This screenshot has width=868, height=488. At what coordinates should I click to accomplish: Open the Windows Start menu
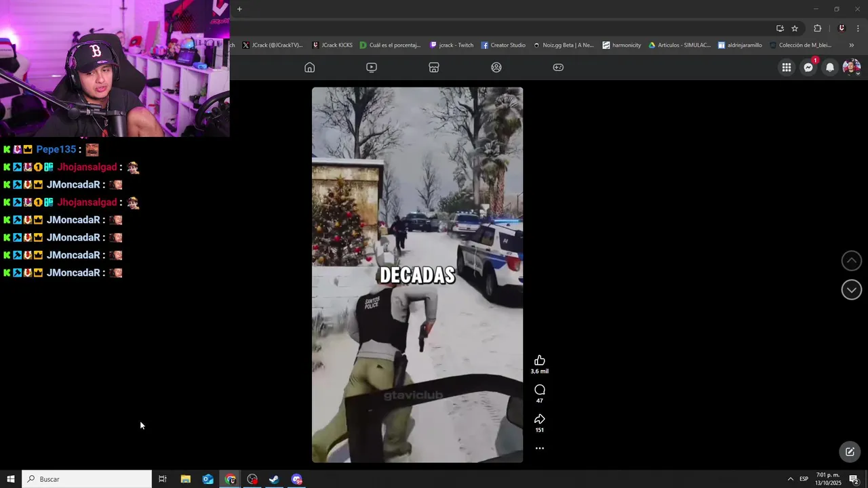(x=11, y=479)
